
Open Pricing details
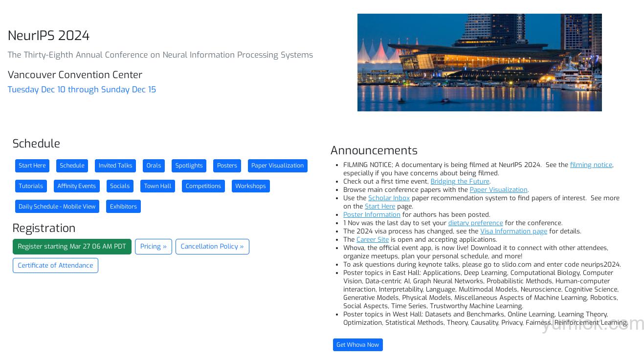pos(154,247)
